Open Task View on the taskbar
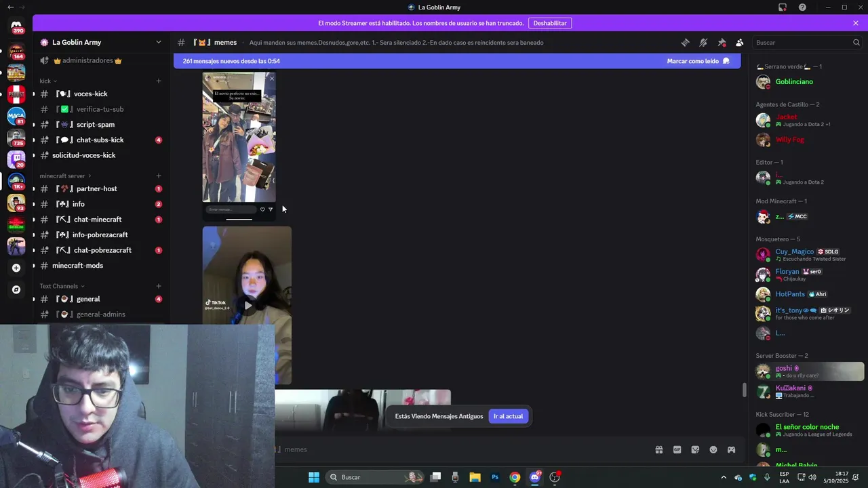868x488 pixels. 435,477
